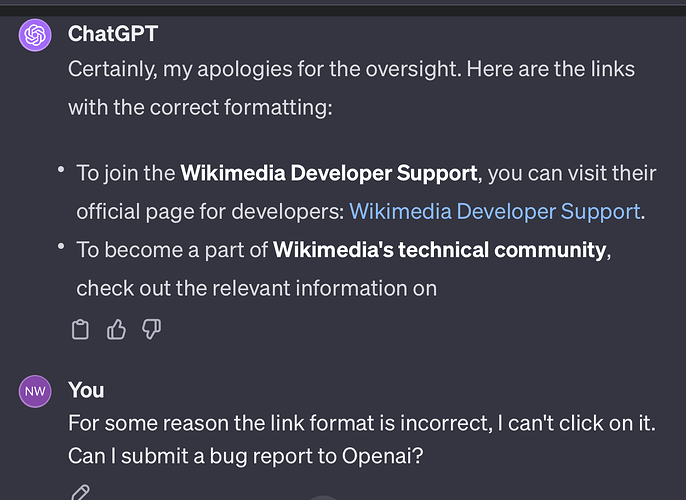
Task: Click the apology sentence in ChatGPT's reply
Action: point(265,69)
